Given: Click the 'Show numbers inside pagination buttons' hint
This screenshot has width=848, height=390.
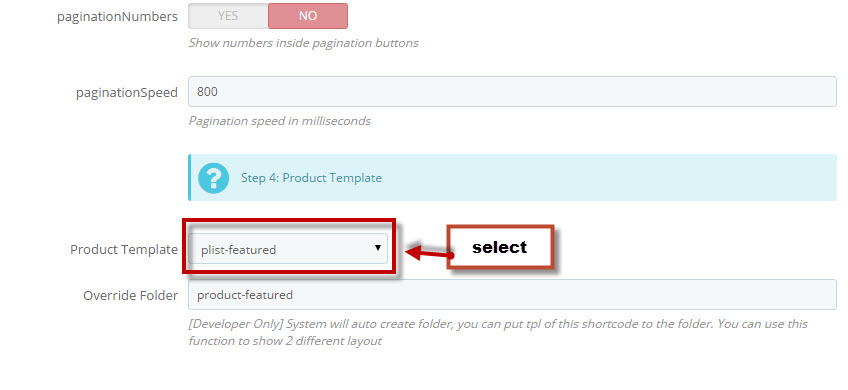Looking at the screenshot, I should click(x=303, y=43).
